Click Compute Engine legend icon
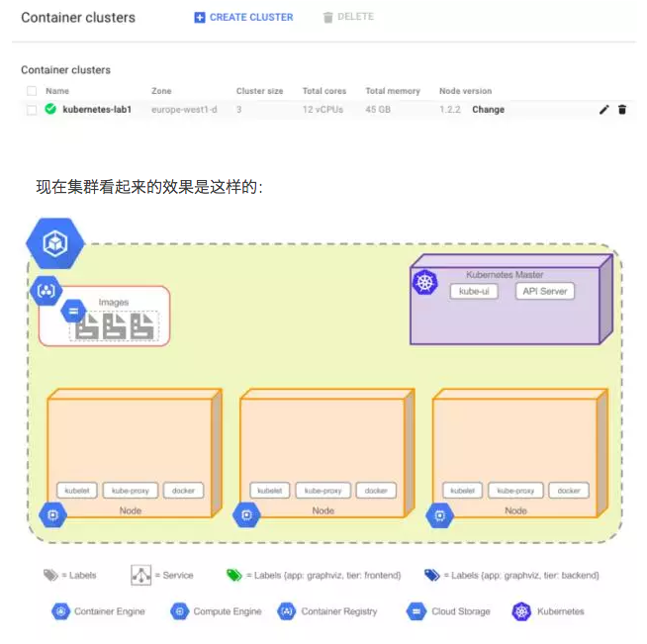 (179, 611)
